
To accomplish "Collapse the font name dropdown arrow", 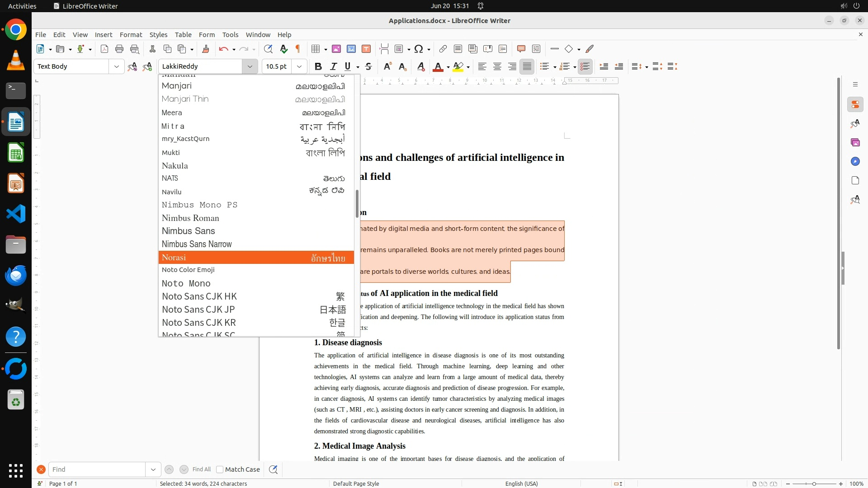I will click(x=250, y=66).
